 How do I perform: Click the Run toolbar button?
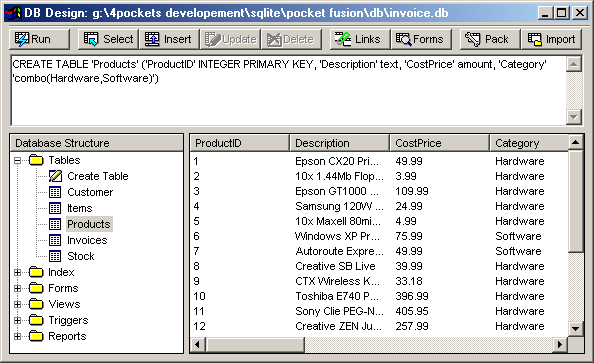[39, 39]
